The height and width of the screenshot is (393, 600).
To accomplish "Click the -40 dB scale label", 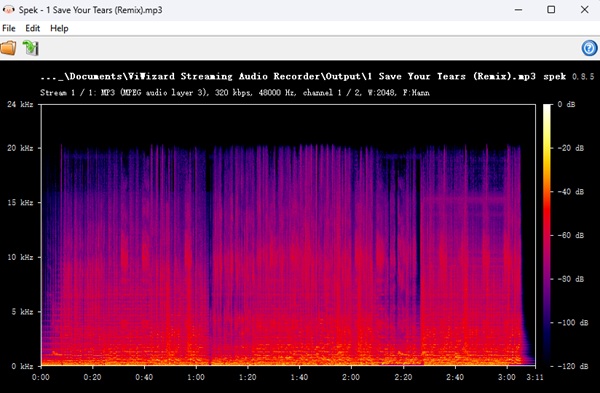I will tap(571, 192).
